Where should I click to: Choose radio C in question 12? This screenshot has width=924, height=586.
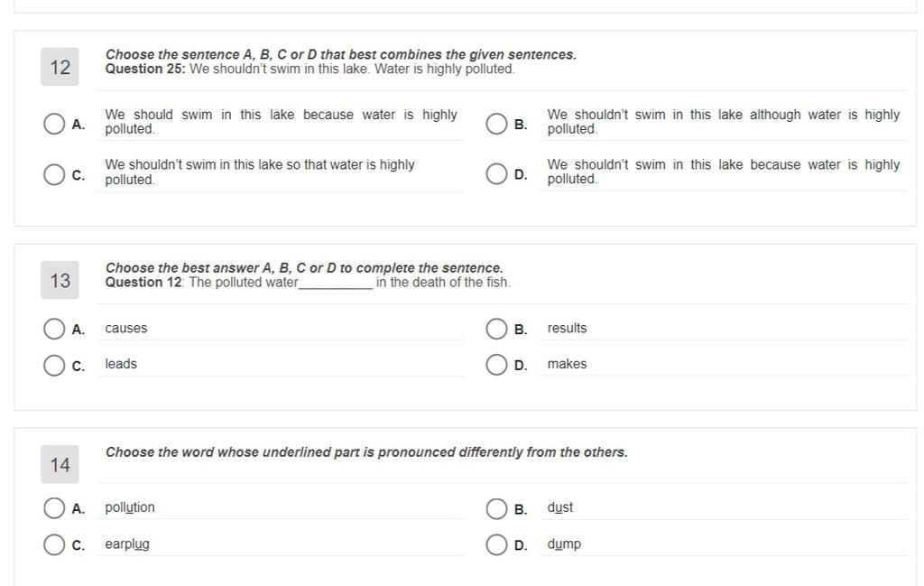point(53,174)
